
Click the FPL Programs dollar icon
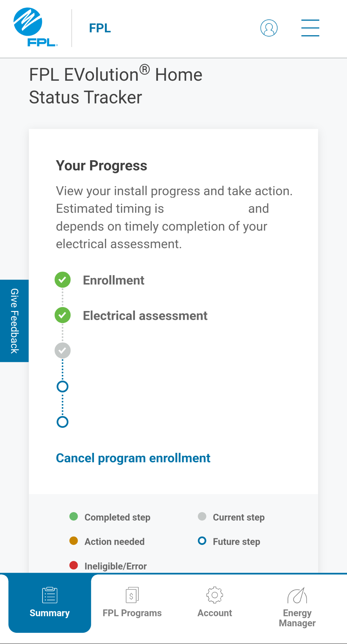pos(132,595)
